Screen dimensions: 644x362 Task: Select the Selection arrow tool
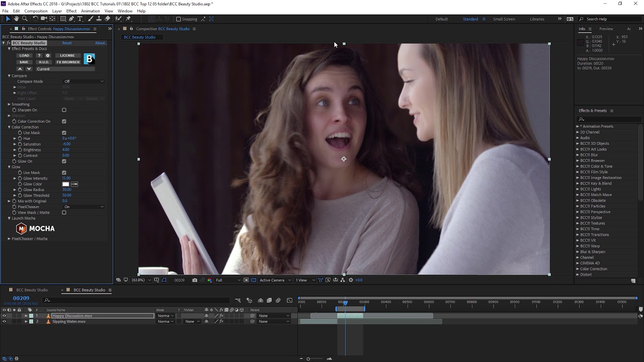pyautogui.click(x=8, y=19)
